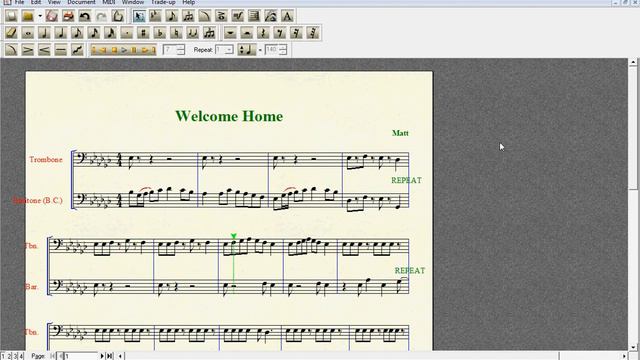Toggle the triplet button in note row

pos(209,33)
